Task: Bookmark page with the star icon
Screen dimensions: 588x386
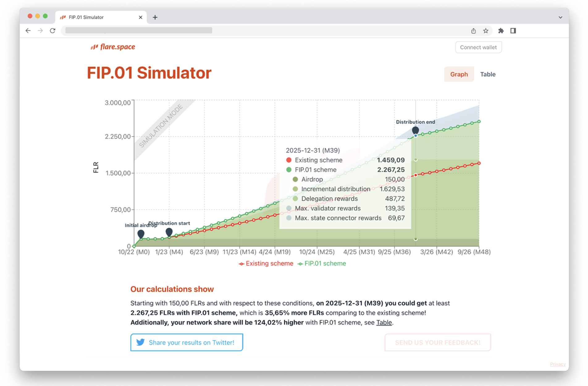Action: 486,31
